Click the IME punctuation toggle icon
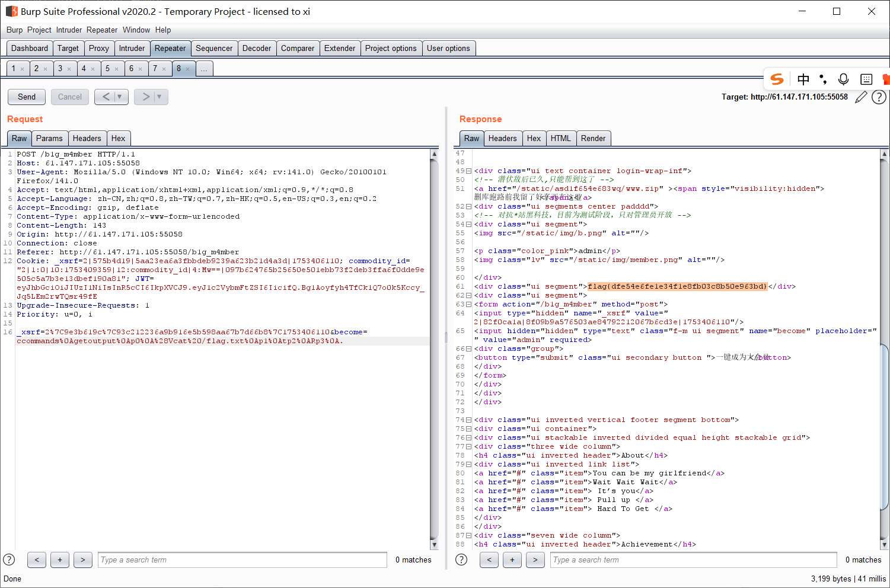Screen dimensions: 890x588 click(x=823, y=79)
